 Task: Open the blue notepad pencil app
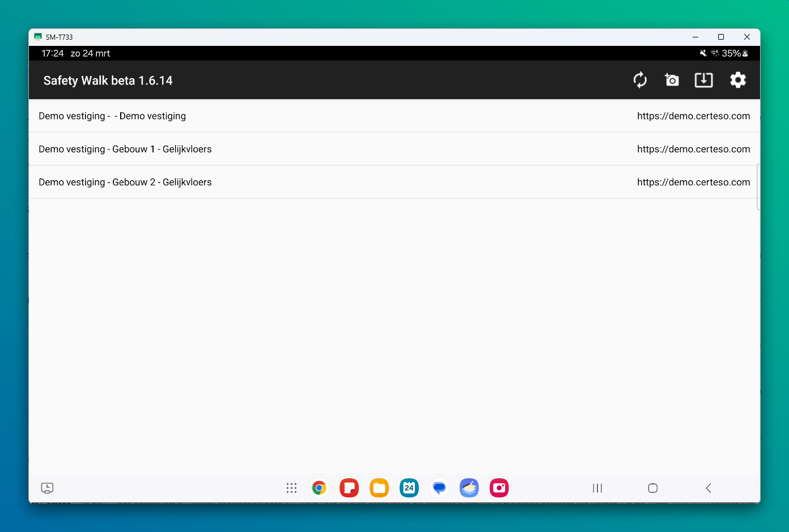coord(469,488)
